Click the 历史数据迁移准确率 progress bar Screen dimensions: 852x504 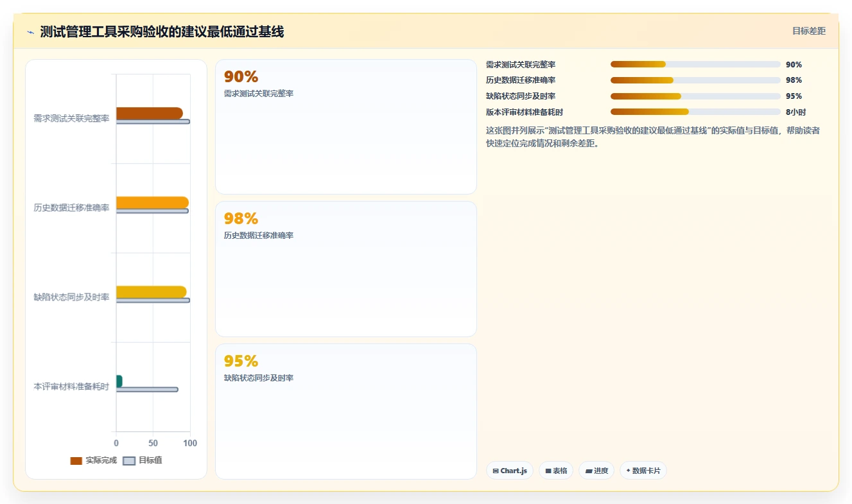coord(695,80)
